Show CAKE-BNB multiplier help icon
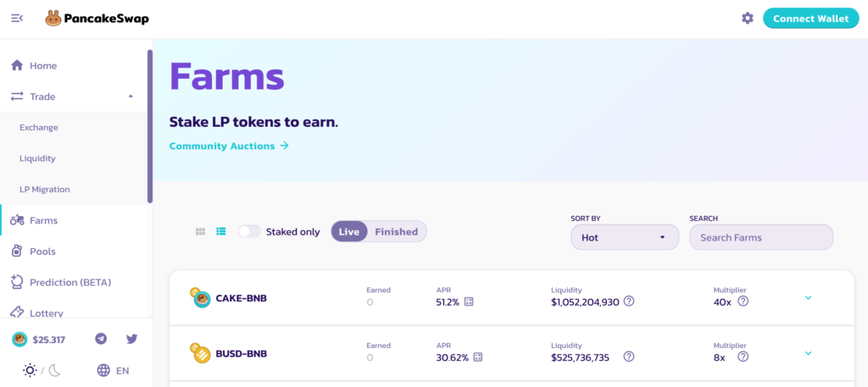The image size is (868, 387). [743, 301]
